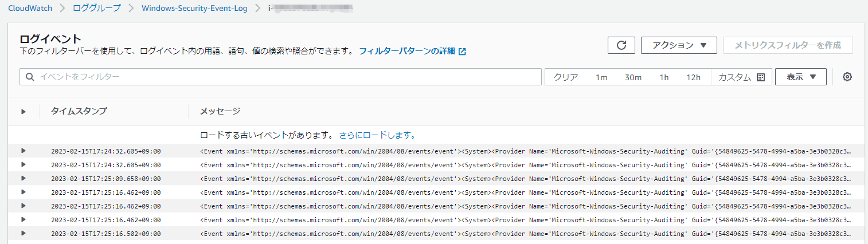Go to CloudWatch breadcrumb
Screen dimensions: 868x244
30,9
